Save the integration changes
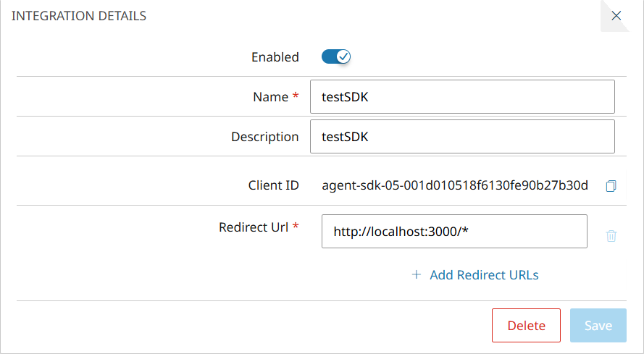 598,325
